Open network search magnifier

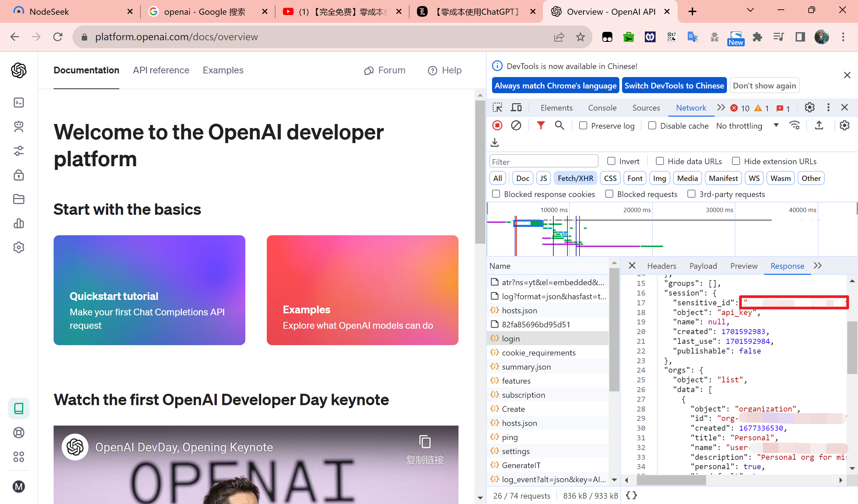click(x=559, y=126)
